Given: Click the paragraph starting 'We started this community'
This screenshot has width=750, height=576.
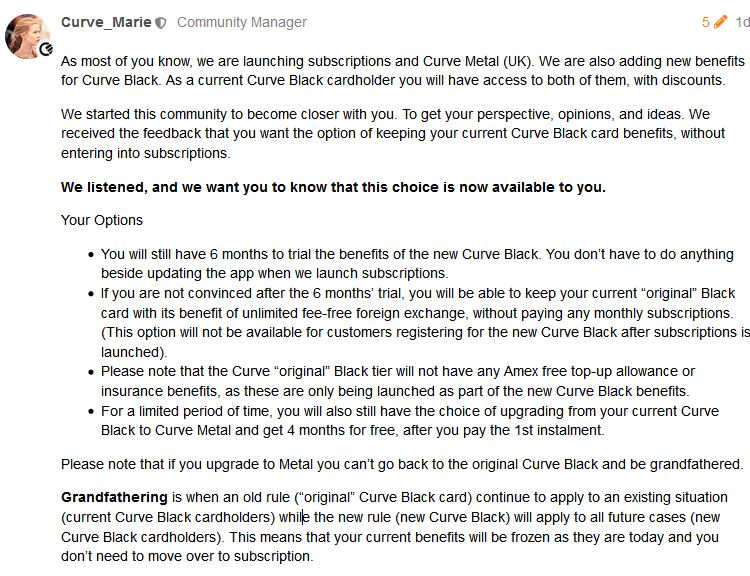Looking at the screenshot, I should pyautogui.click(x=393, y=133).
